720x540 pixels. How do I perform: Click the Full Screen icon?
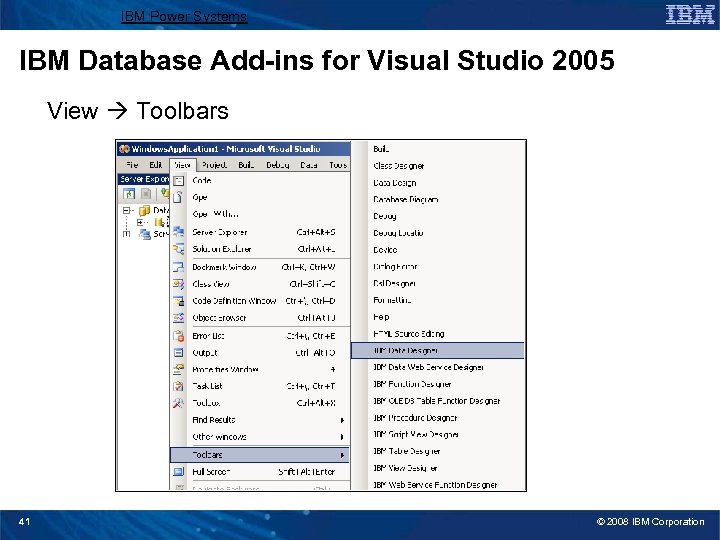point(179,472)
